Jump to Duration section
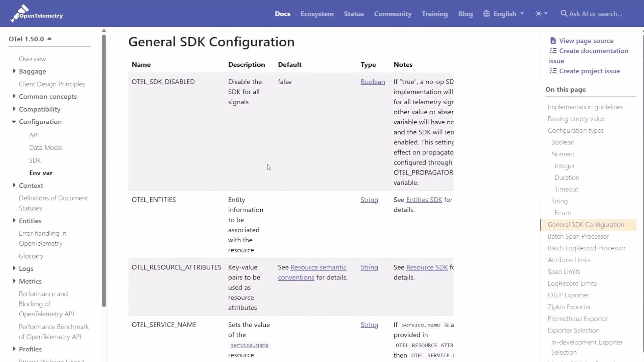The height and width of the screenshot is (362, 644). click(567, 177)
